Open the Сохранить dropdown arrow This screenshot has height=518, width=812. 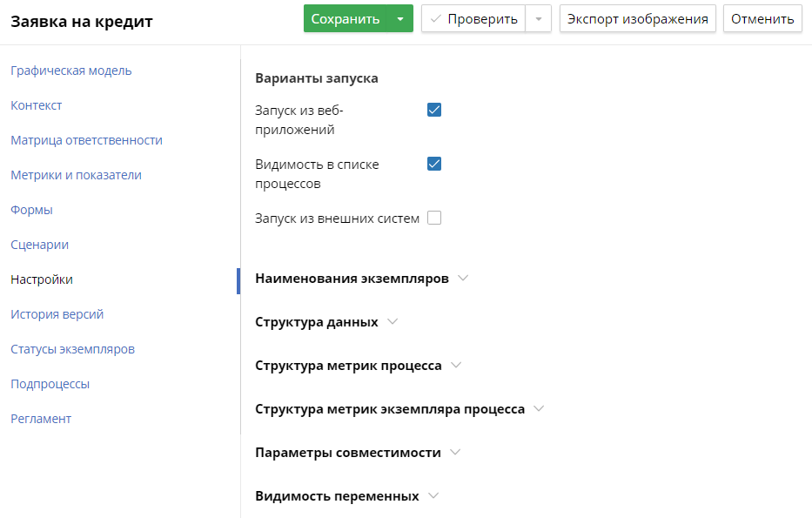tap(400, 18)
